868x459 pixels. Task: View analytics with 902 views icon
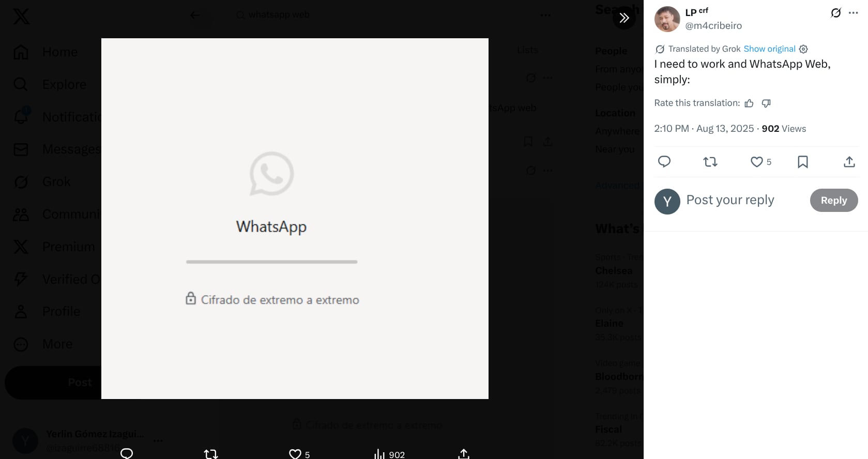pyautogui.click(x=380, y=454)
